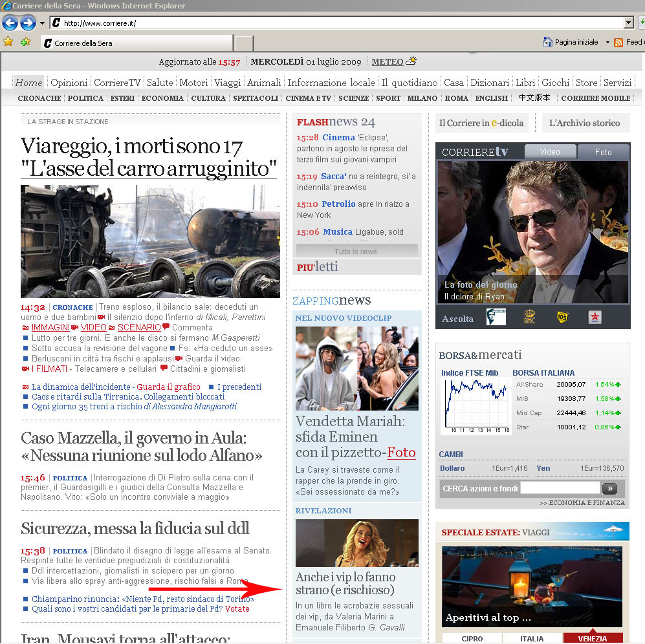Viewport: 645px width, 644px height.
Task: Open the CORRIERE MOBILE link
Action: pyautogui.click(x=596, y=98)
